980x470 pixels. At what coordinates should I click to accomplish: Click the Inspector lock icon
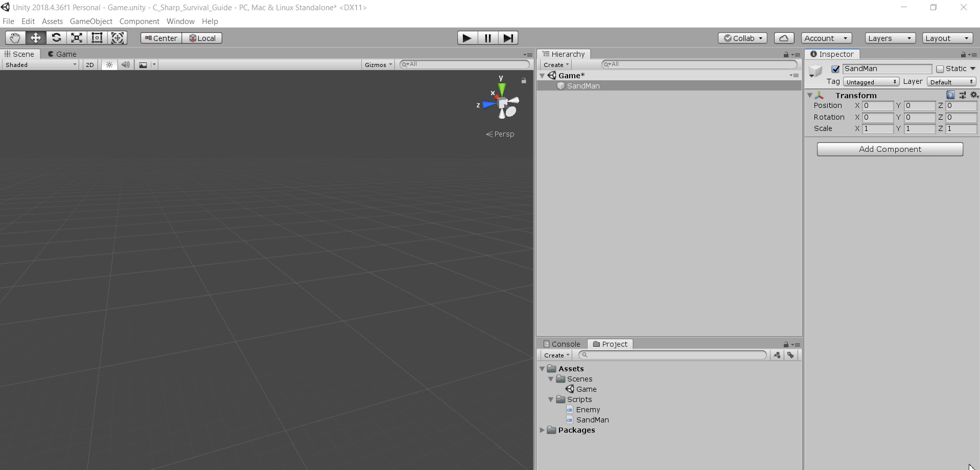pyautogui.click(x=963, y=54)
